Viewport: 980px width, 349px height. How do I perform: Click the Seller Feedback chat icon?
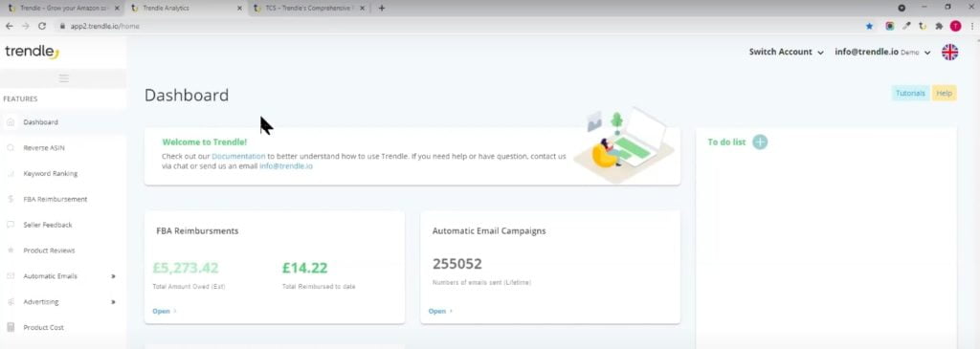11,225
